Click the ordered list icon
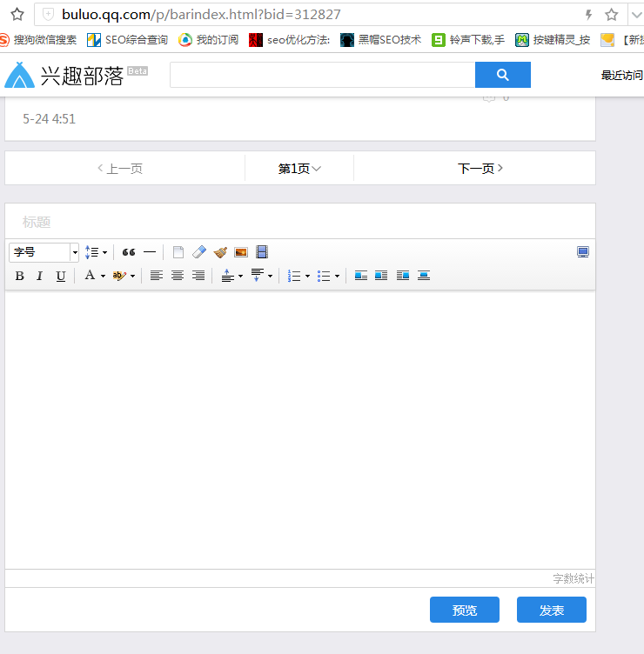The width and height of the screenshot is (644, 654). [x=294, y=276]
